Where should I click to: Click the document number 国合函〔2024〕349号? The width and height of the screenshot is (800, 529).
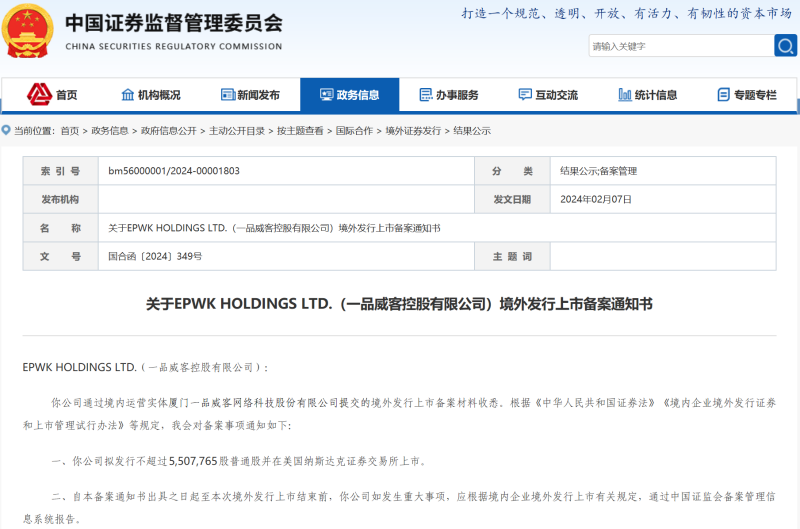(155, 256)
